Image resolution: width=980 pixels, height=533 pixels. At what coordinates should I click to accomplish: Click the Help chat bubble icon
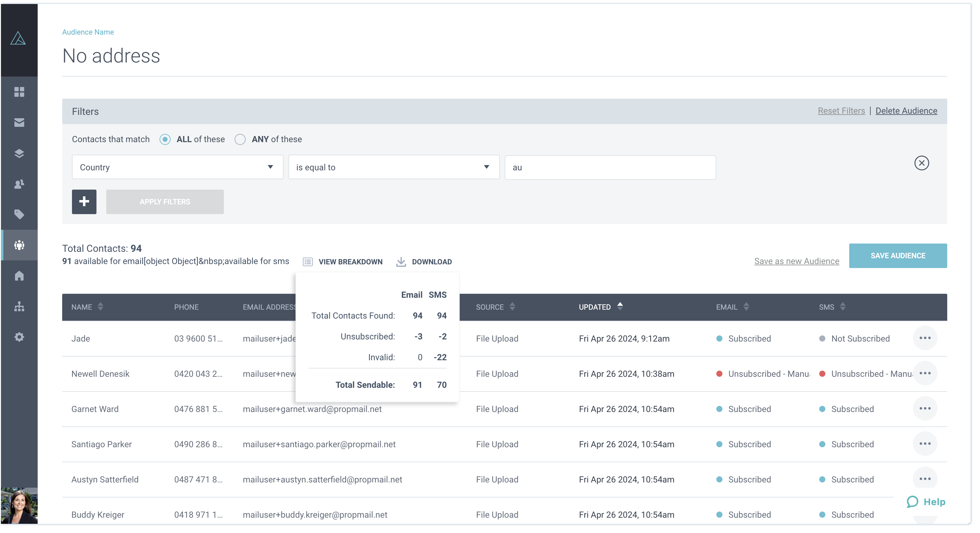912,502
